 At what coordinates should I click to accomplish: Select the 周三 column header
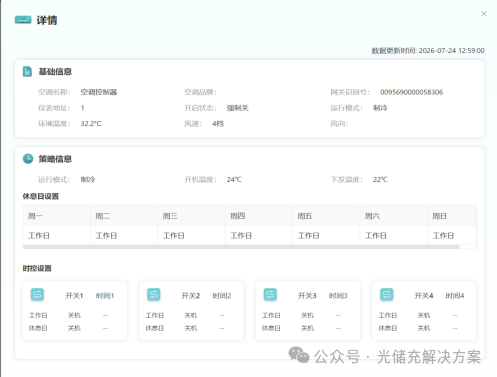[191, 216]
